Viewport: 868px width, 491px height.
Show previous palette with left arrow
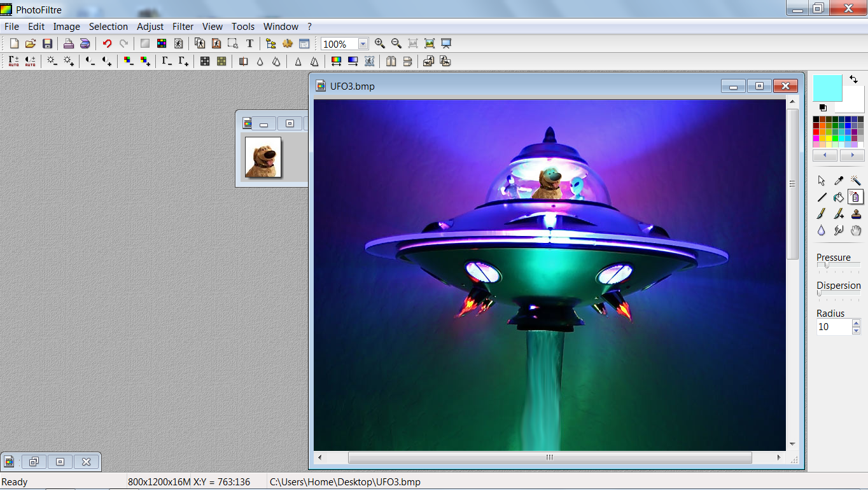point(825,155)
